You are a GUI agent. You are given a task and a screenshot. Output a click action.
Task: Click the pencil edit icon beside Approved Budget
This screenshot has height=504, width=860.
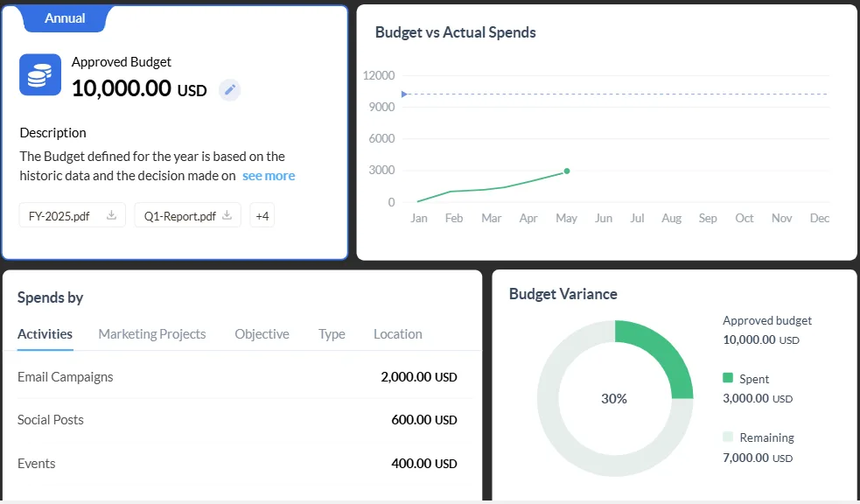pyautogui.click(x=230, y=90)
